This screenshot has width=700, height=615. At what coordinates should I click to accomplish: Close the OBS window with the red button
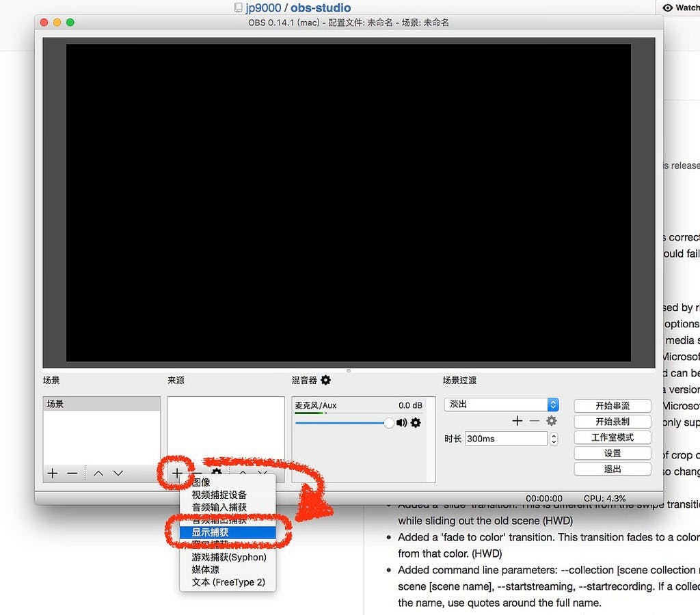tap(44, 23)
